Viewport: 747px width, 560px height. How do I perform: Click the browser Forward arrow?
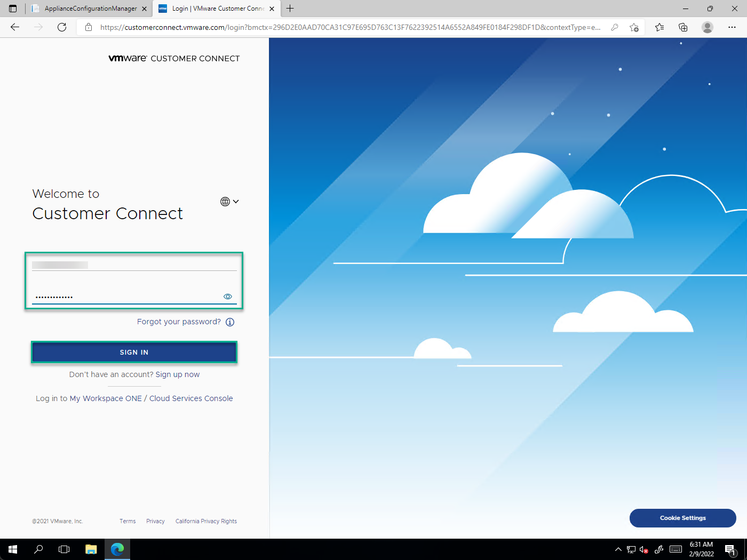(x=38, y=27)
